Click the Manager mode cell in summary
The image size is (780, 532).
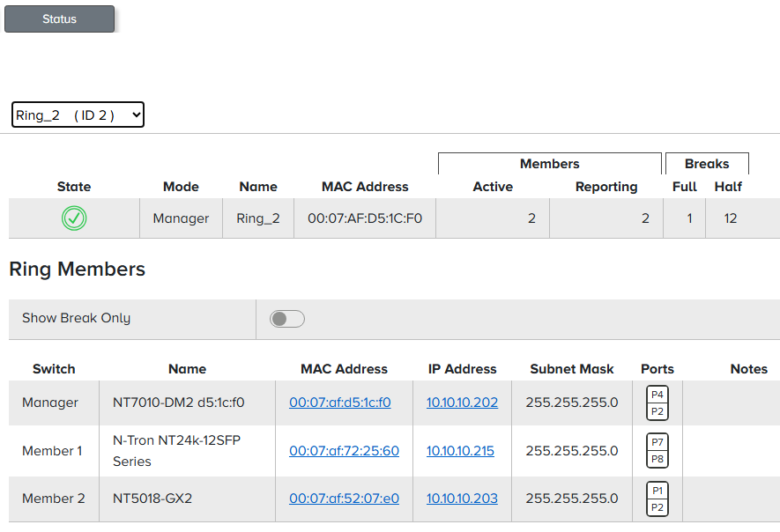point(181,218)
